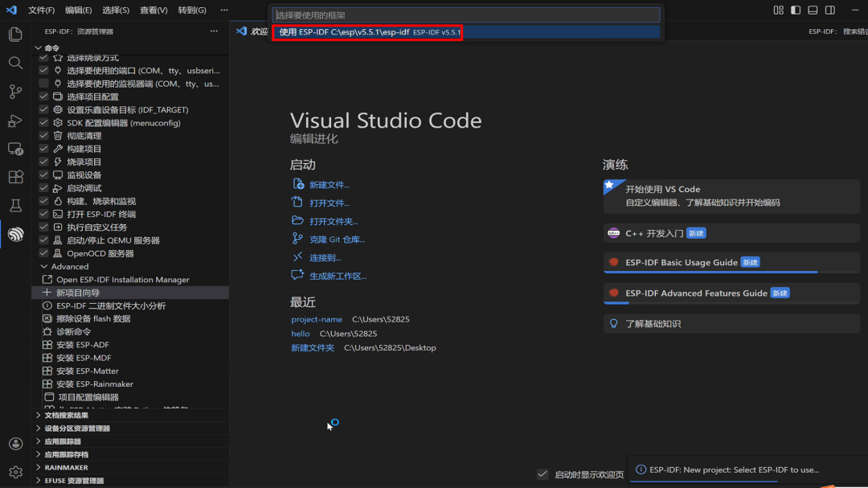Open the ESP-IDF Espressif view icon
Image resolution: width=868 pixels, height=488 pixels.
tap(15, 234)
